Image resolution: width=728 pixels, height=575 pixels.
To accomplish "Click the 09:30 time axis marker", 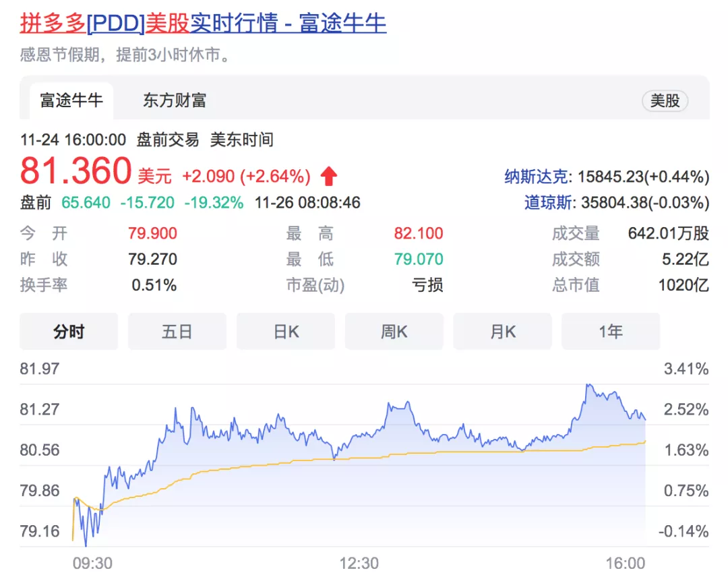I will click(x=92, y=563).
